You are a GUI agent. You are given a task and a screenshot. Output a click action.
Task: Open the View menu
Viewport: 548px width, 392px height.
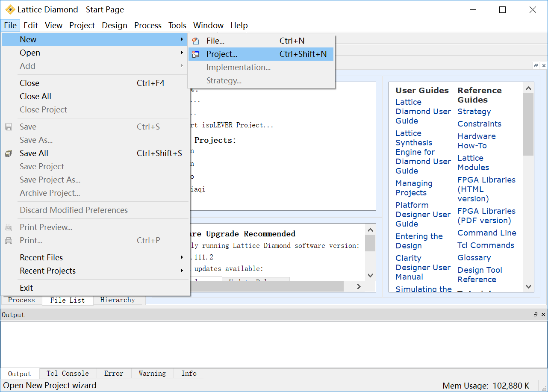click(53, 25)
